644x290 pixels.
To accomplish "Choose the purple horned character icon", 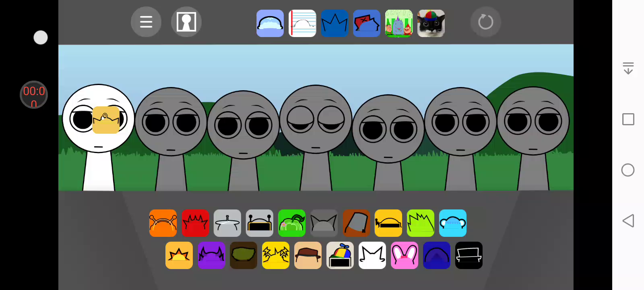I will click(211, 255).
